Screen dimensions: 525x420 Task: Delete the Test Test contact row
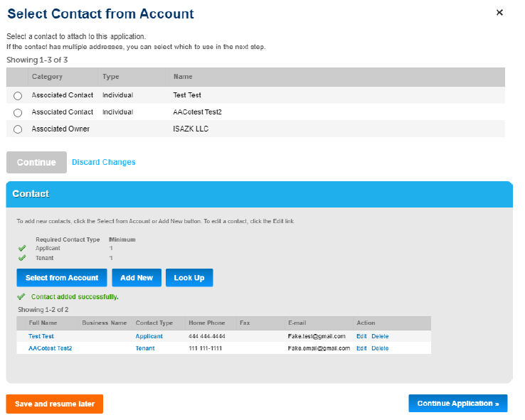pos(380,336)
